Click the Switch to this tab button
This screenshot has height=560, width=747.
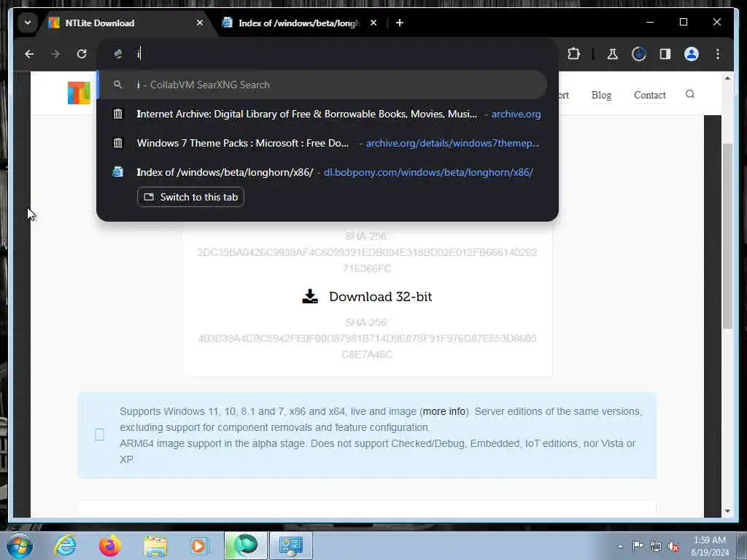click(x=190, y=197)
